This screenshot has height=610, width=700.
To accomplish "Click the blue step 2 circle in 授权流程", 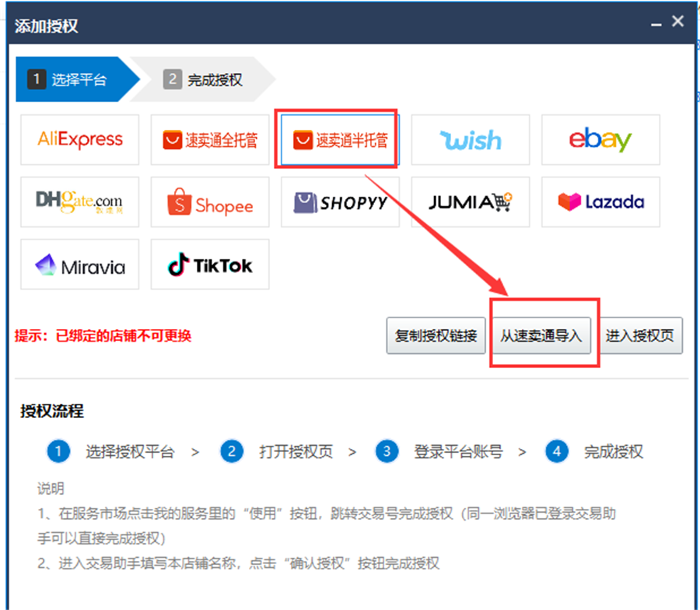I will click(x=232, y=451).
